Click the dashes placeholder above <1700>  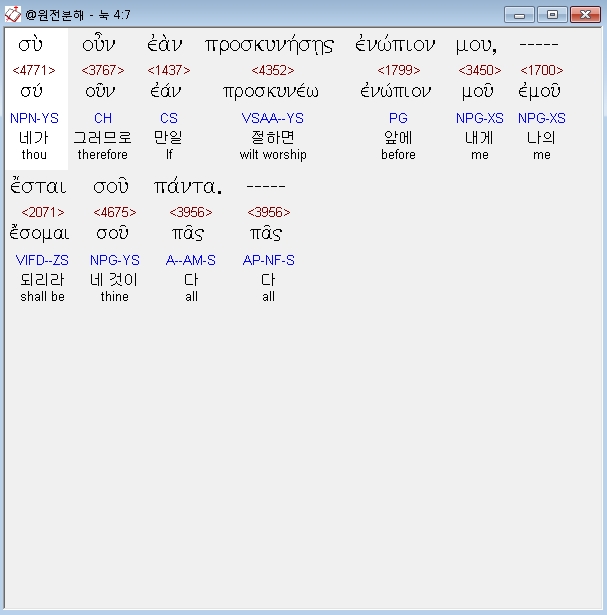point(539,44)
